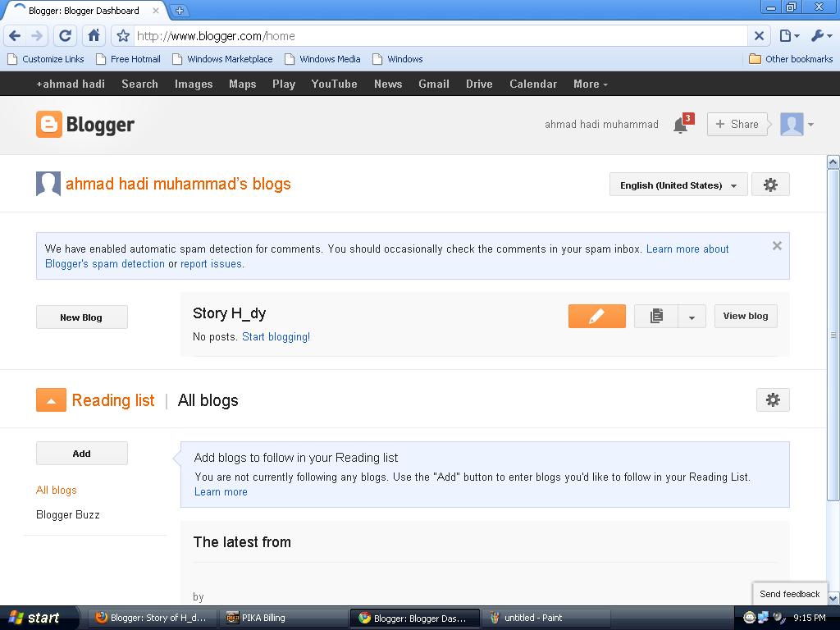Click the Add button under Reading list
The image size is (840, 630).
tap(81, 453)
